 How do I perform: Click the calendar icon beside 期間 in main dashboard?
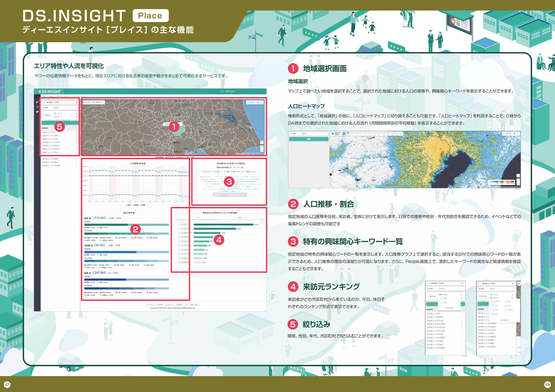43,108
